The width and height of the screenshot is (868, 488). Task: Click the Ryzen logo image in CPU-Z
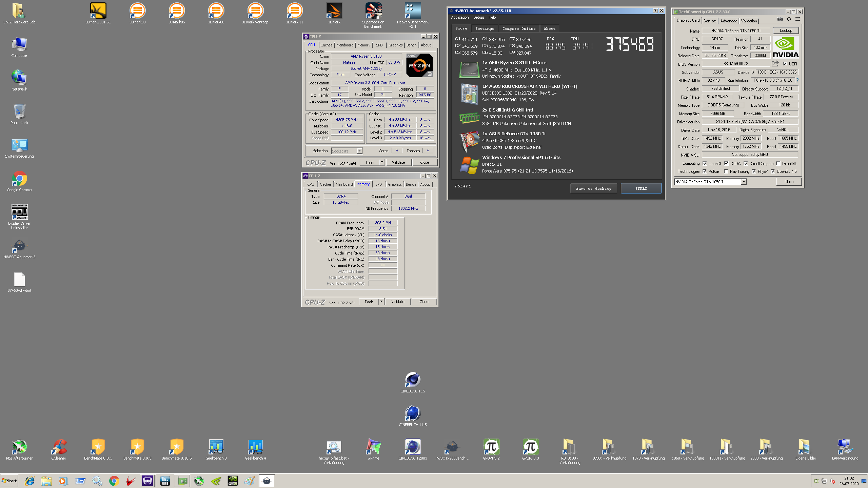(x=419, y=65)
